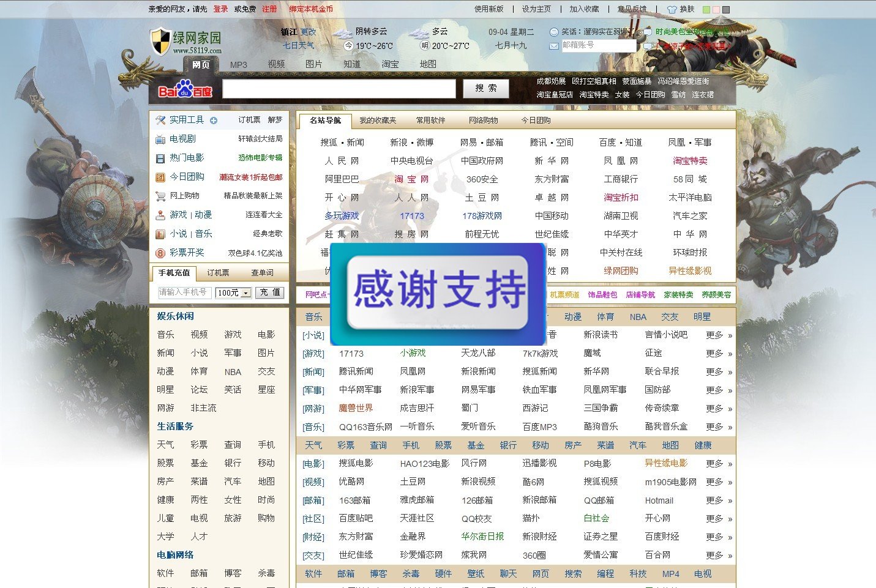The image size is (876, 588).
Task: Click the book icon beside 小说 | 音乐
Action: tap(160, 234)
